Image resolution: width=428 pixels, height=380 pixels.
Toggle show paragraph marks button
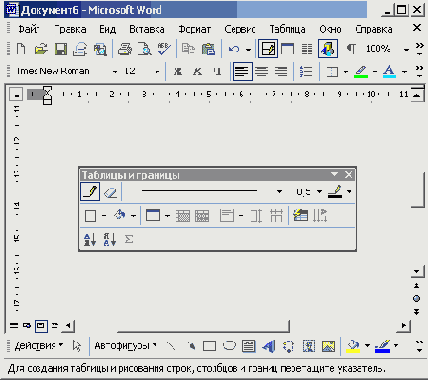[351, 49]
